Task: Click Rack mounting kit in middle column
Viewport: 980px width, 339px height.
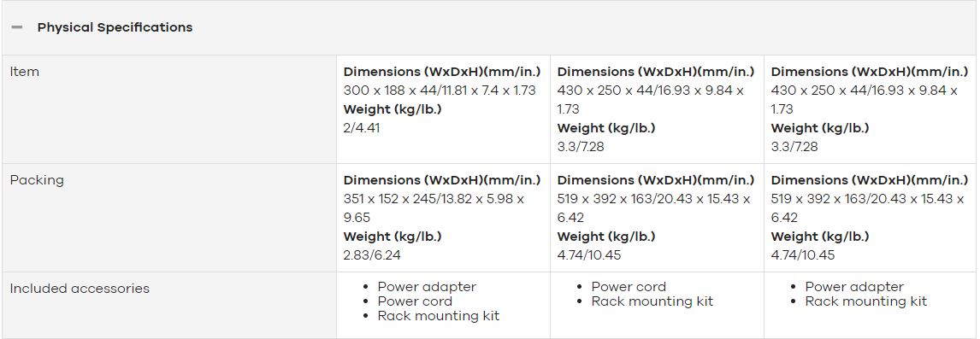Action: click(x=652, y=301)
